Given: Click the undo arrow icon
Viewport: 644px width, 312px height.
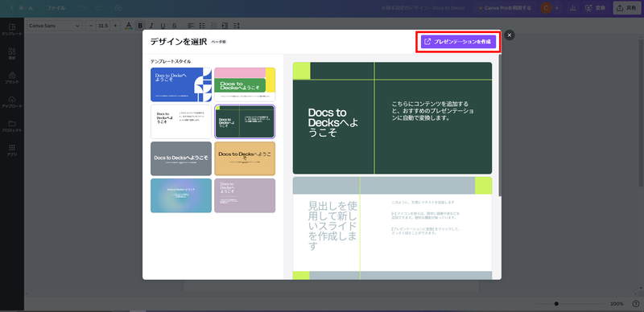Looking at the screenshot, I should click(x=84, y=8).
